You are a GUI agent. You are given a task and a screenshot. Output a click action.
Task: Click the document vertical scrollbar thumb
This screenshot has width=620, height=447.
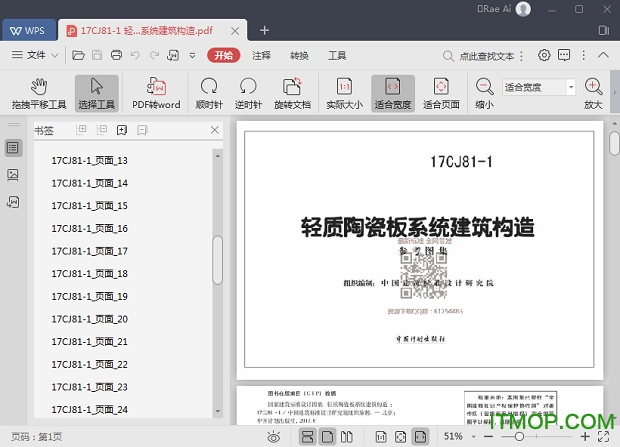(614, 144)
